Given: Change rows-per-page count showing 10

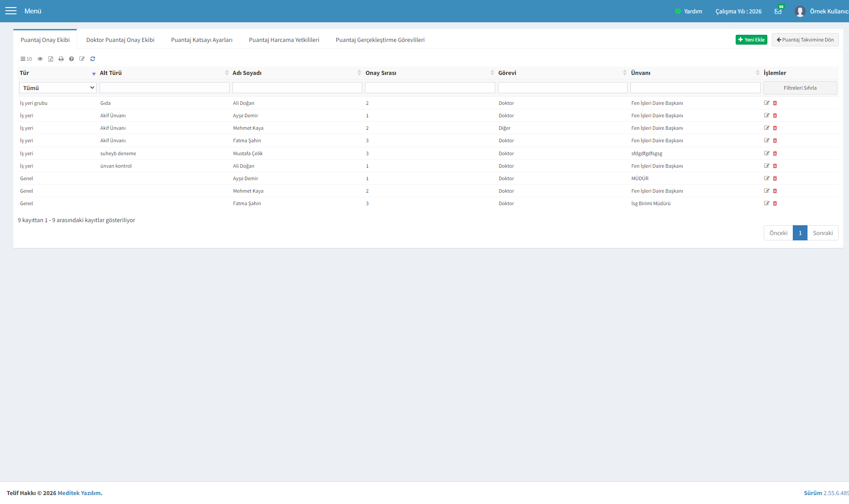Looking at the screenshot, I should [x=26, y=59].
